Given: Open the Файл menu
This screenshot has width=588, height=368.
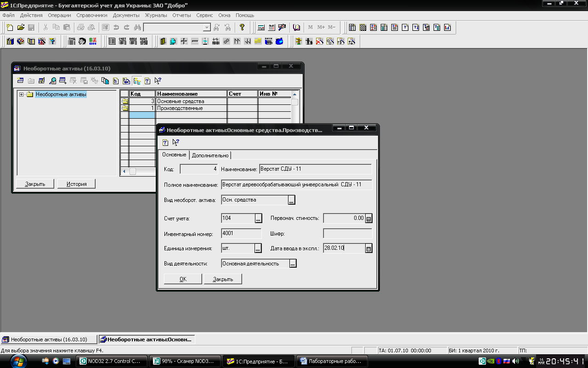Looking at the screenshot, I should (8, 15).
